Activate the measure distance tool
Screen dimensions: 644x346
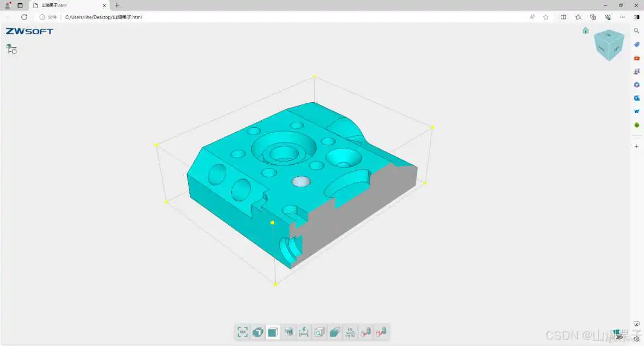click(304, 332)
